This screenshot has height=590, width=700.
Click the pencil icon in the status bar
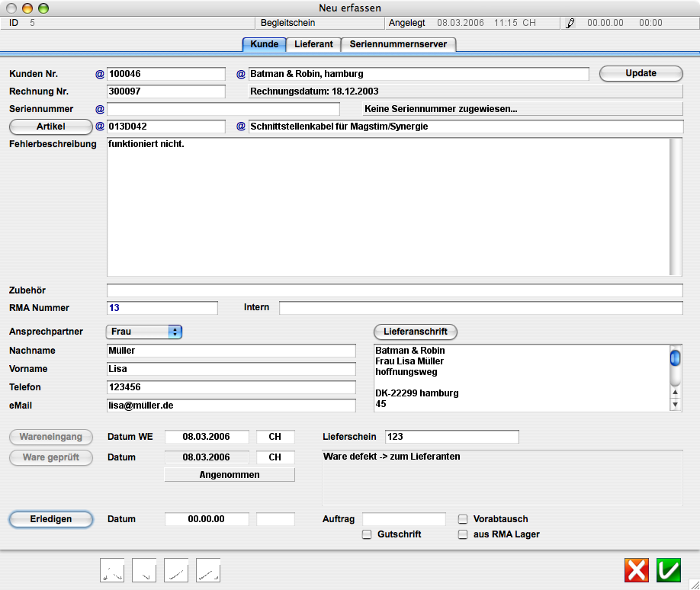click(x=570, y=24)
